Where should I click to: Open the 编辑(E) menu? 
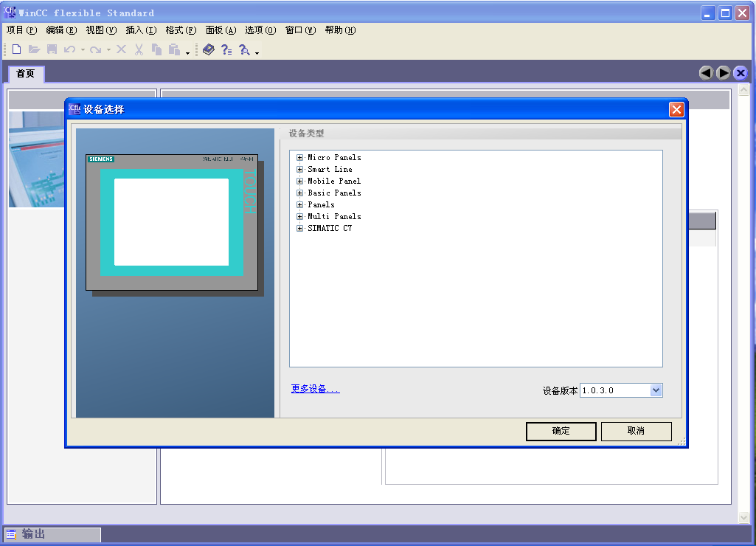61,30
